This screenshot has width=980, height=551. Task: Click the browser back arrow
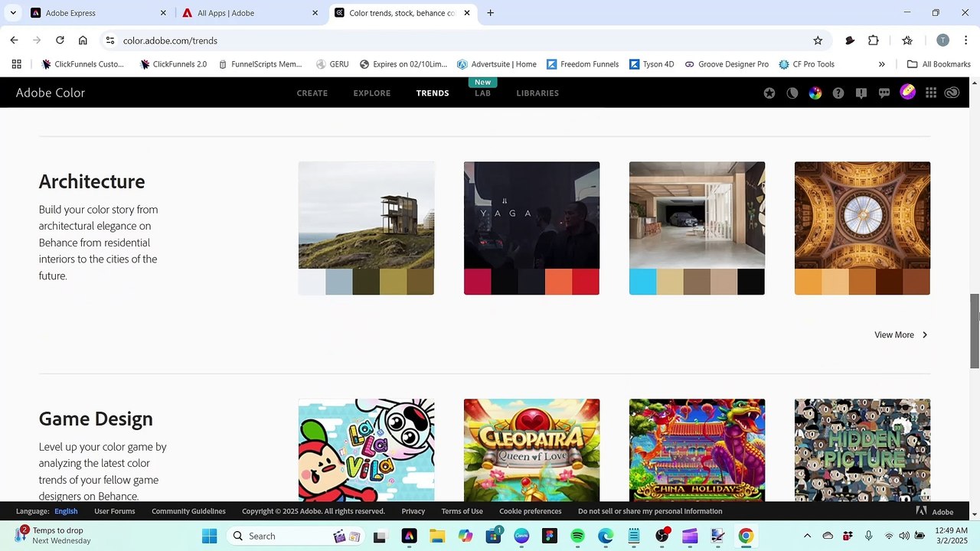coord(14,40)
